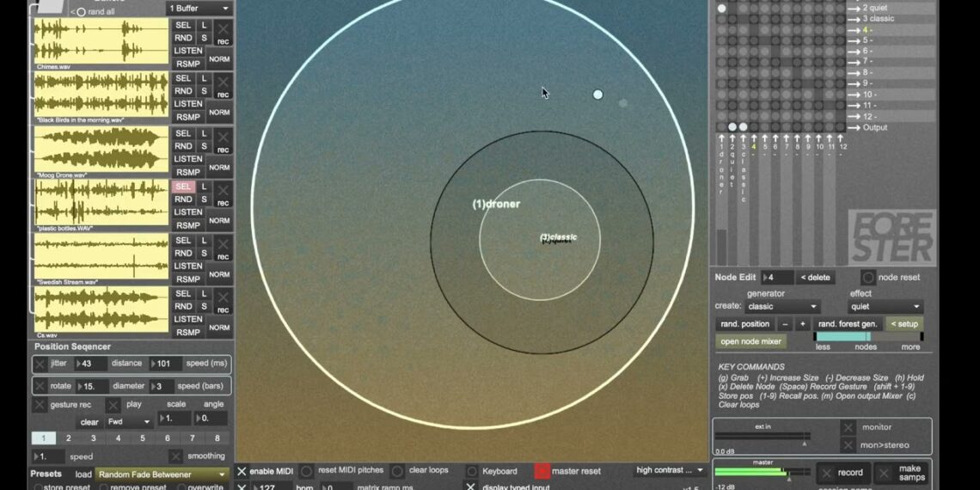The height and width of the screenshot is (490, 980).
Task: Select position slot 6 in the sequencer
Action: [168, 438]
